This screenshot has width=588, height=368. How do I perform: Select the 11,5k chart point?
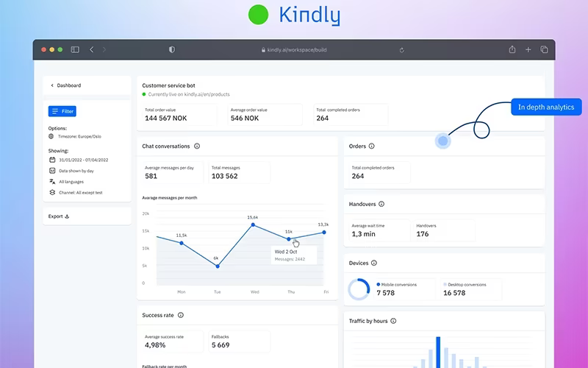[x=182, y=243]
